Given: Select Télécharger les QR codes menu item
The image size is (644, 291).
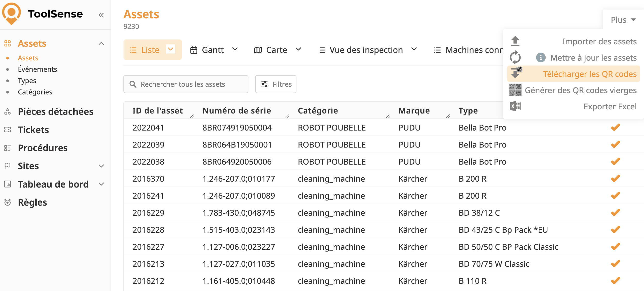Looking at the screenshot, I should click(590, 74).
